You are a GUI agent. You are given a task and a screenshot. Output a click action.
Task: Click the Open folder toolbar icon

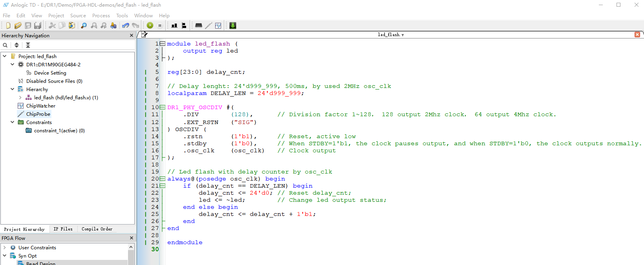pyautogui.click(x=18, y=26)
